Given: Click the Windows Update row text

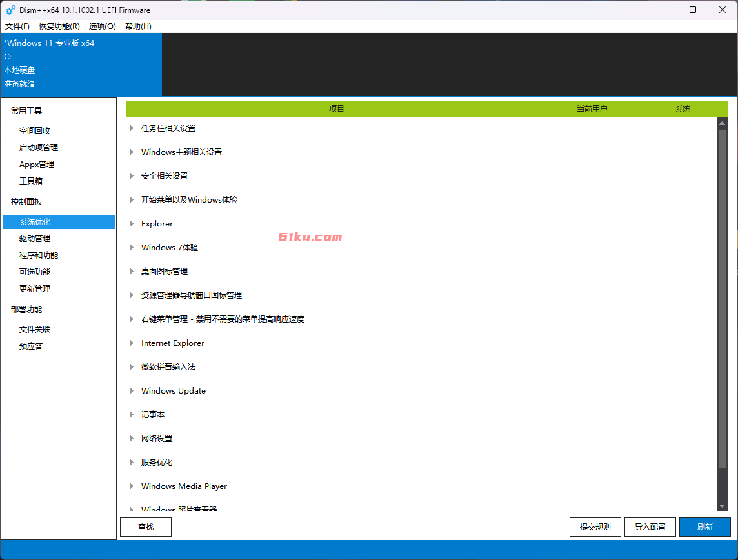Looking at the screenshot, I should 173,390.
